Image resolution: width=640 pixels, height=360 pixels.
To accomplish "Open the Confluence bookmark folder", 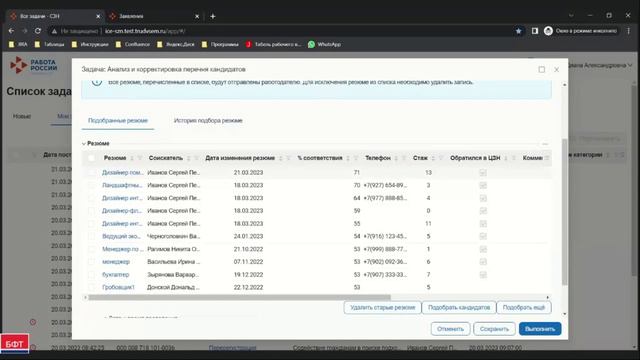I will 133,44.
